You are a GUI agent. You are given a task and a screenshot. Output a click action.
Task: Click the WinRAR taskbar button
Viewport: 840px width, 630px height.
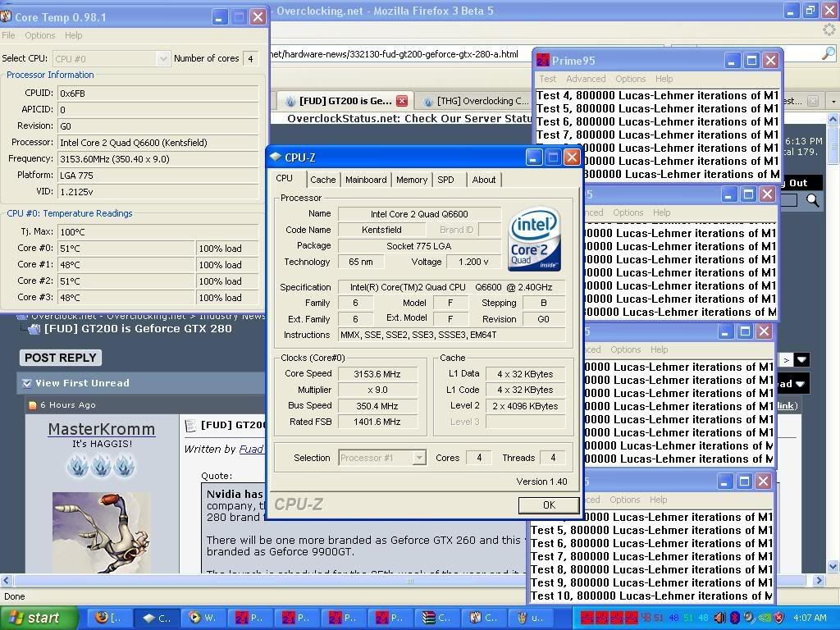click(x=436, y=618)
